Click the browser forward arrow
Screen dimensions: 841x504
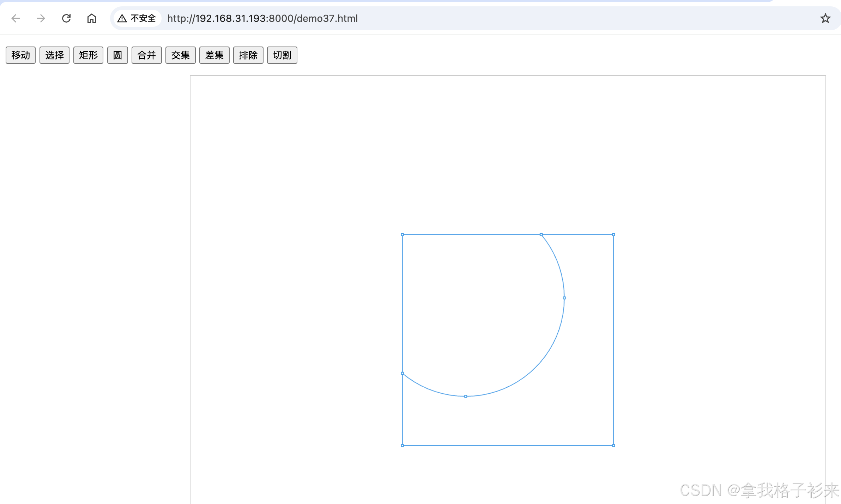click(x=41, y=18)
